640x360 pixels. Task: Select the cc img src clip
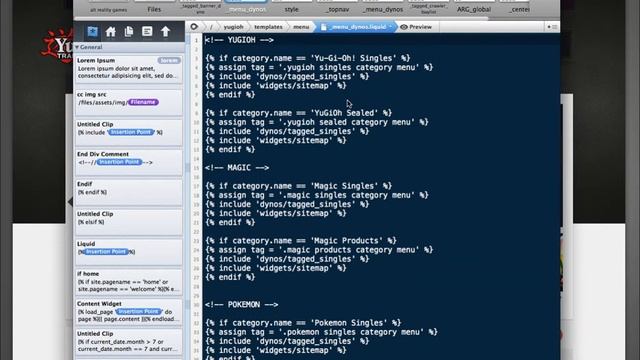tap(129, 102)
